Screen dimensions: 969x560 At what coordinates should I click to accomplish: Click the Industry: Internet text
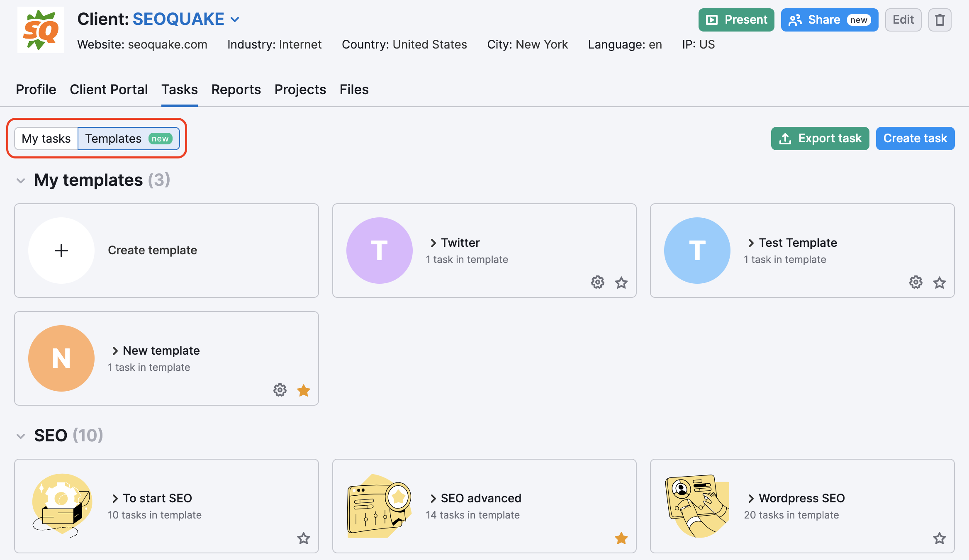(275, 44)
